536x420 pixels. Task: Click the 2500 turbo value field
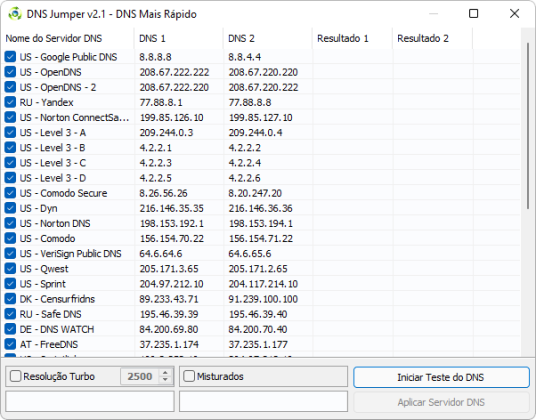(x=140, y=376)
